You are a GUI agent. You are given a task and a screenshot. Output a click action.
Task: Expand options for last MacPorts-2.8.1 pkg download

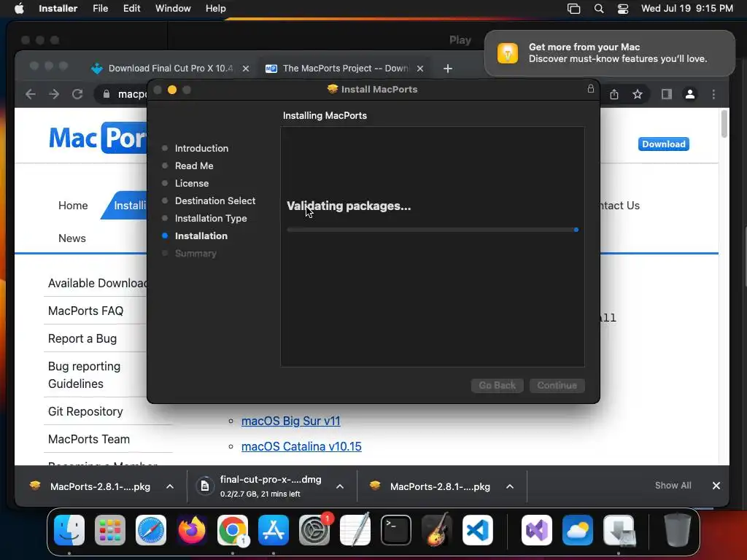click(510, 486)
